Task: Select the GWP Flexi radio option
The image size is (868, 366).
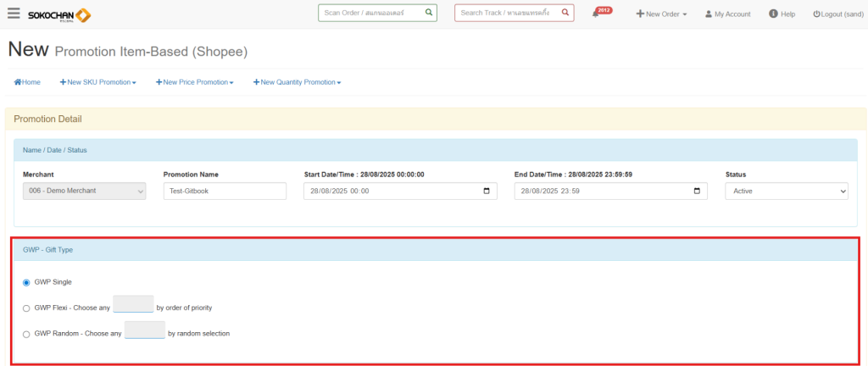Action: 26,308
